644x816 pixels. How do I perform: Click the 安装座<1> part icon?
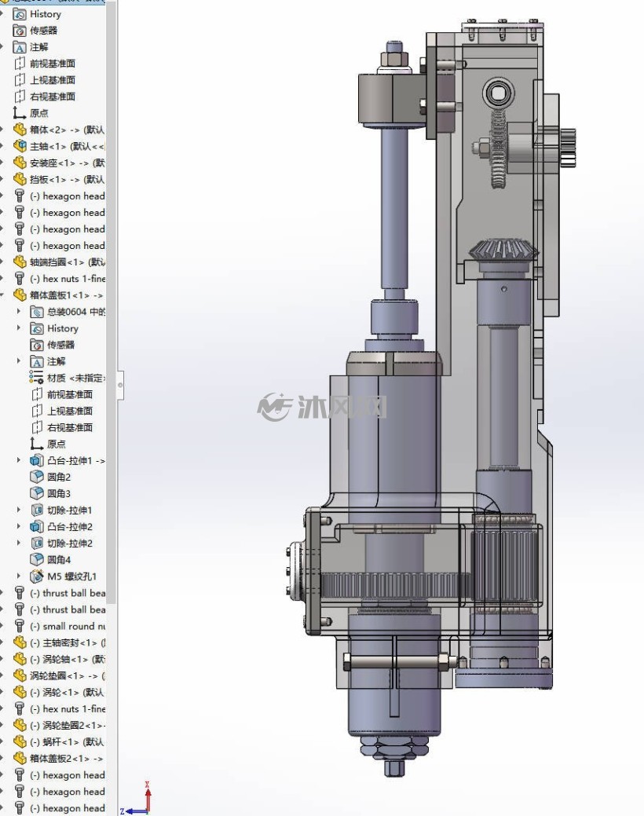20,163
